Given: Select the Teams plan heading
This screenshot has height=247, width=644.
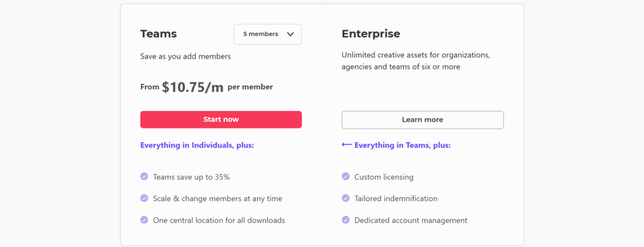Looking at the screenshot, I should pos(158,34).
